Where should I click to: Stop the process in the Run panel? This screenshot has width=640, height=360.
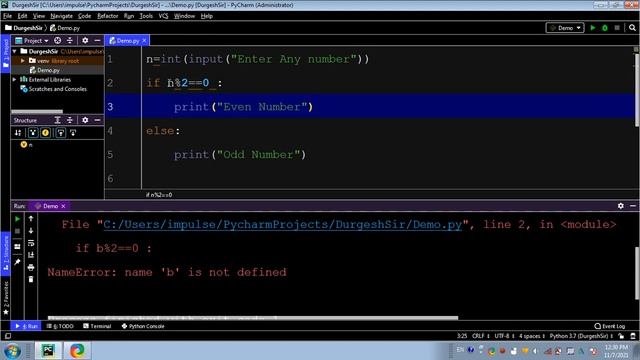click(x=17, y=231)
